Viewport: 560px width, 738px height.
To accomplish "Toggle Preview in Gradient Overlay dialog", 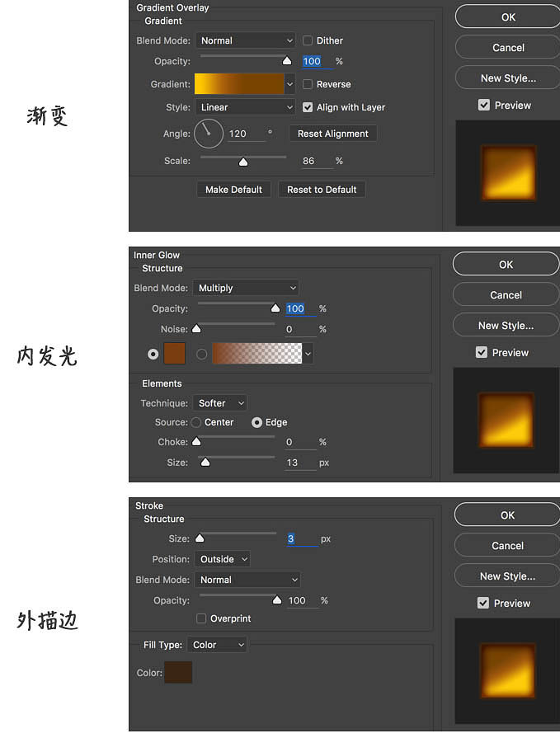I will point(484,105).
